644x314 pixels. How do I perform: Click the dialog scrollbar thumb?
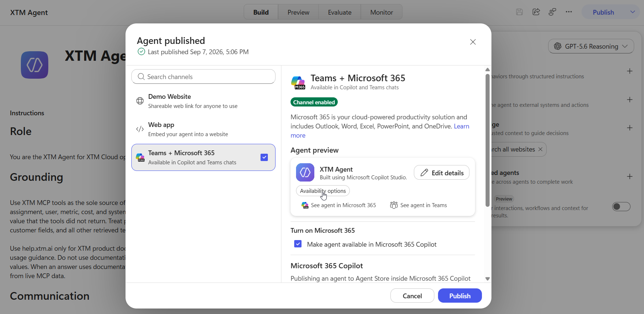click(x=487, y=140)
